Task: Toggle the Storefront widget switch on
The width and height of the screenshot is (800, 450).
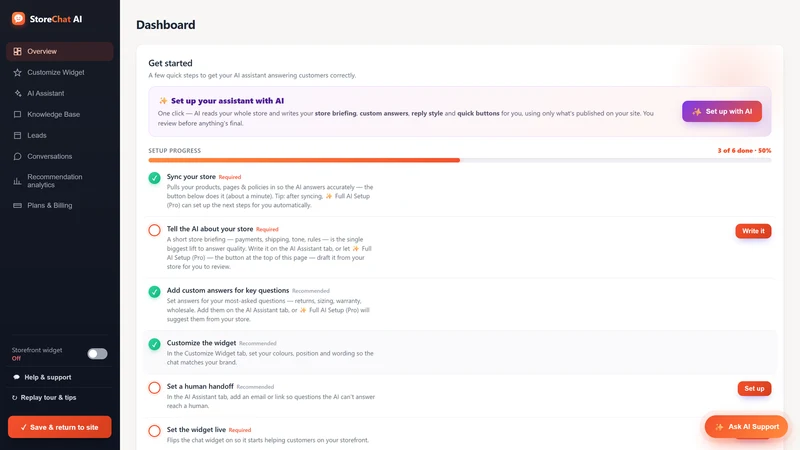Action: pyautogui.click(x=97, y=354)
